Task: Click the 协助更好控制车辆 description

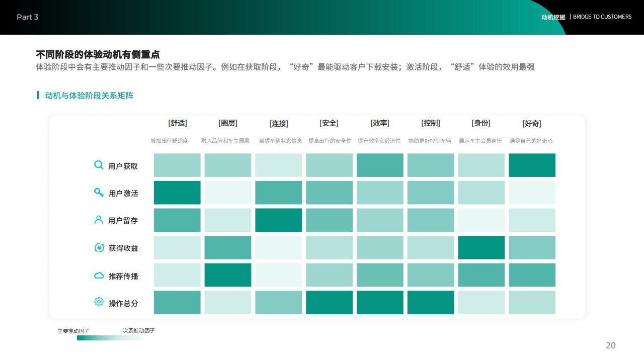Action: point(430,141)
